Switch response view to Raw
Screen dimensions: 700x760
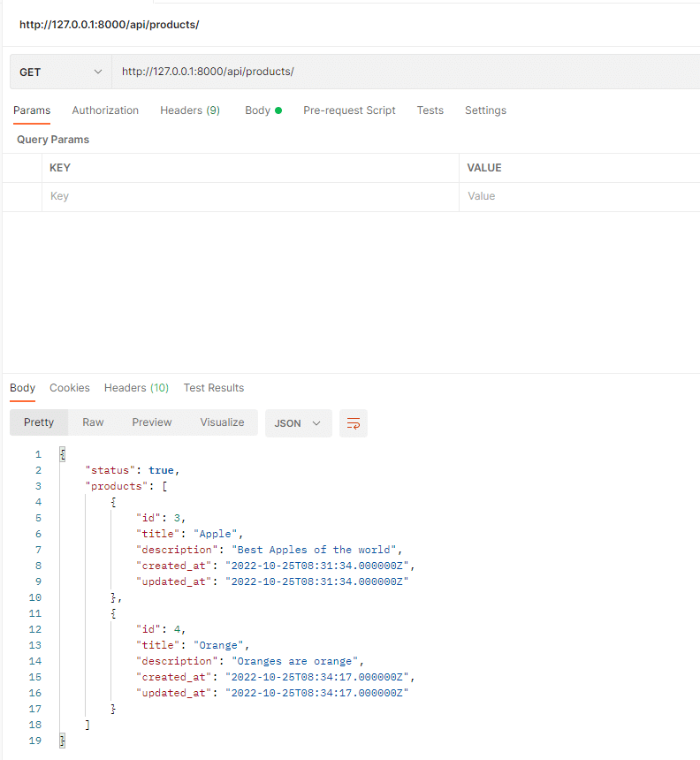pyautogui.click(x=93, y=422)
